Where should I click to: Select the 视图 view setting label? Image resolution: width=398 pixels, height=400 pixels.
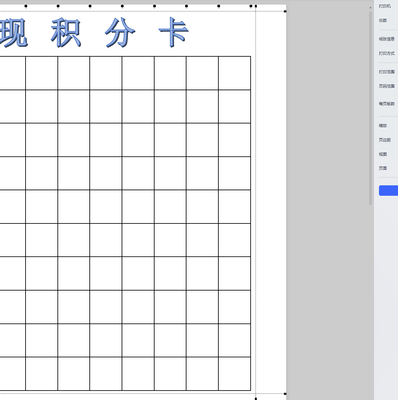(x=383, y=154)
